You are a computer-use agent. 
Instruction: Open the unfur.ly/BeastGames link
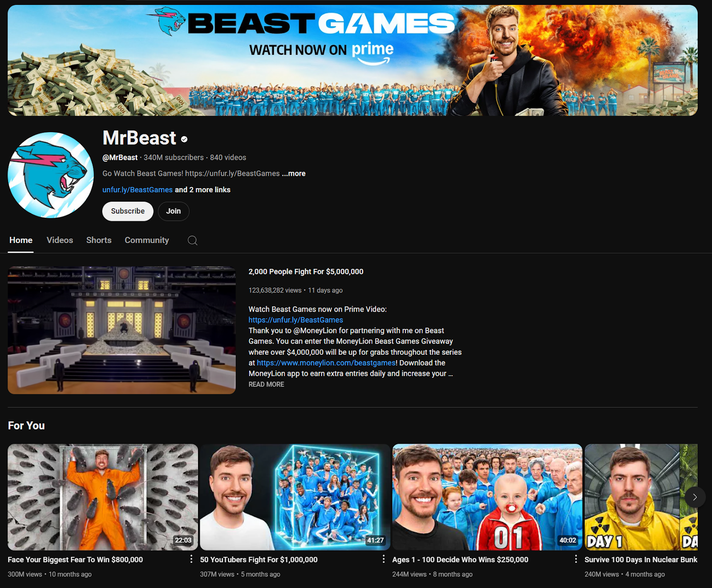pyautogui.click(x=137, y=190)
